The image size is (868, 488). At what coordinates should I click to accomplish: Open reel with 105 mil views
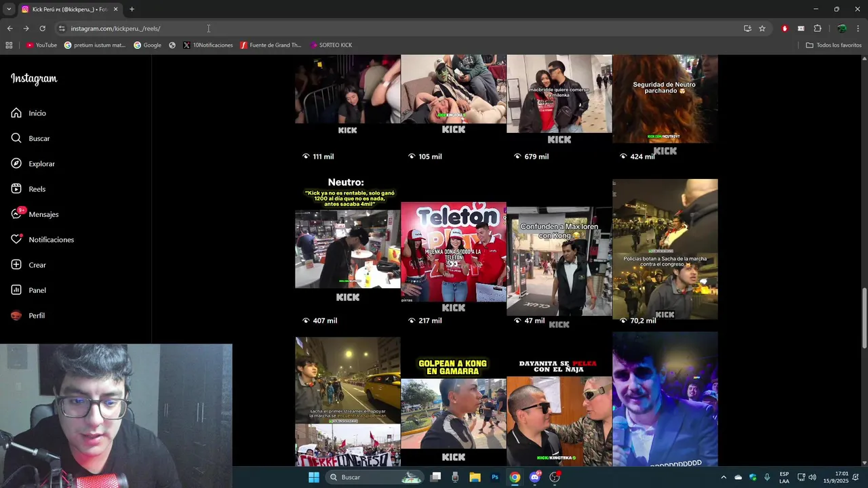point(453,108)
